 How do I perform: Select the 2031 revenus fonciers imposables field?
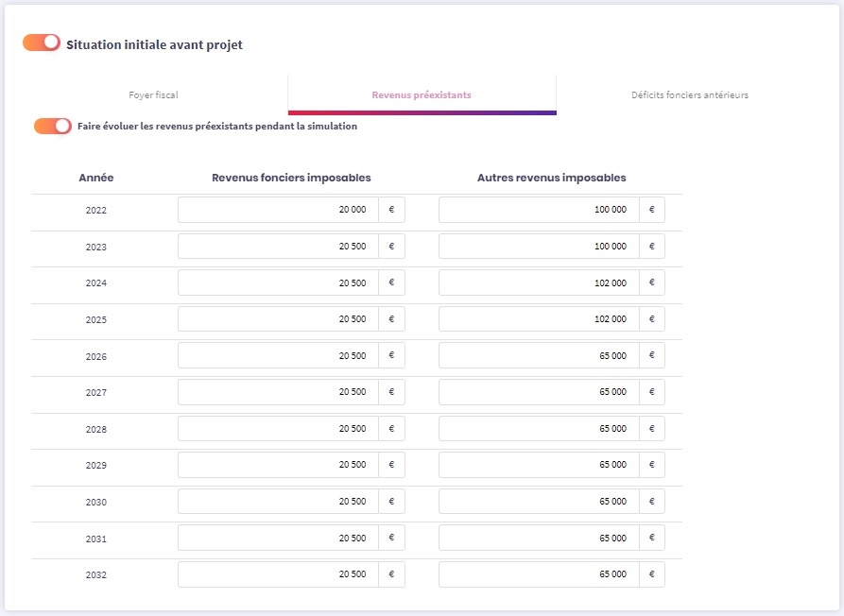point(278,539)
